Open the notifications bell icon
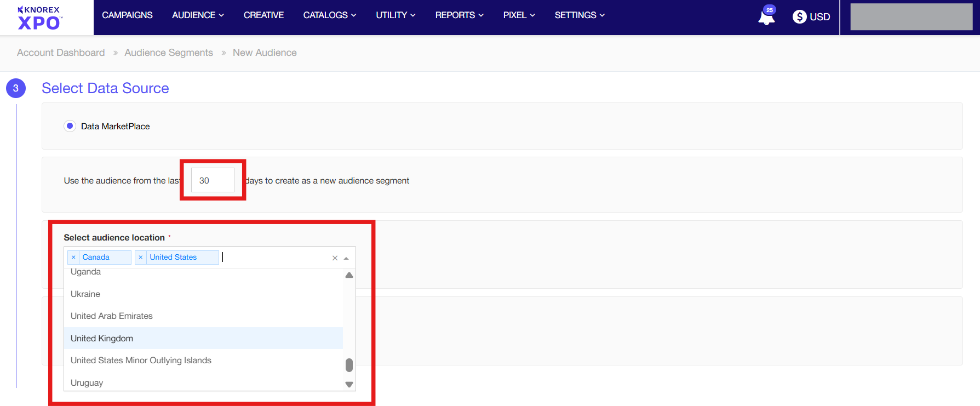The image size is (980, 406). (766, 16)
